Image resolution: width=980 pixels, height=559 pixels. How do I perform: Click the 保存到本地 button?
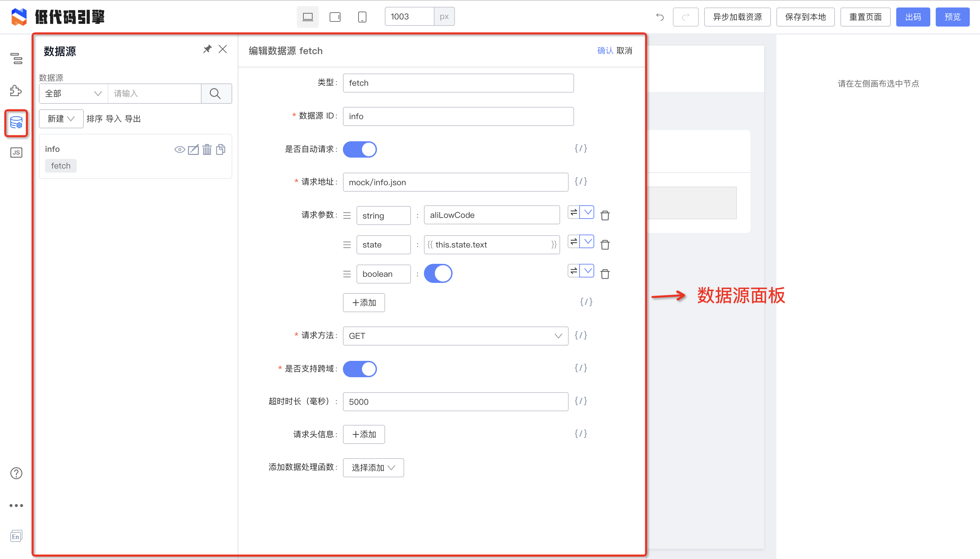[805, 17]
